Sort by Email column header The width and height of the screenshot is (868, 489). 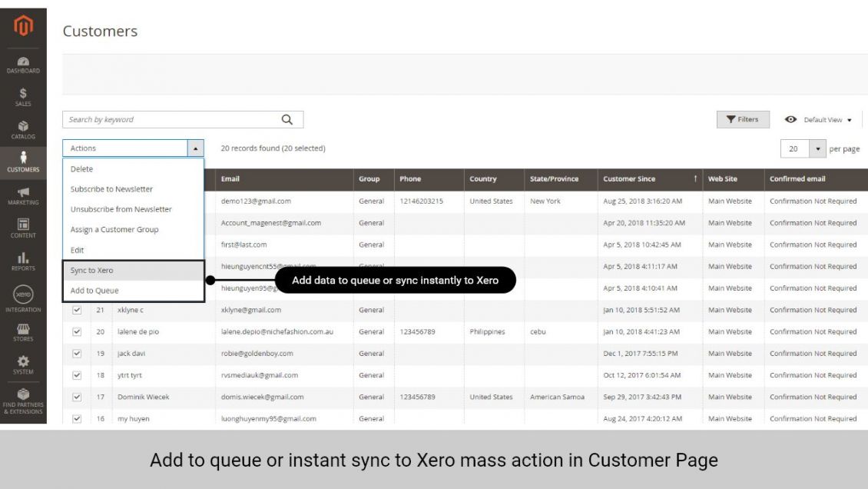pyautogui.click(x=284, y=179)
